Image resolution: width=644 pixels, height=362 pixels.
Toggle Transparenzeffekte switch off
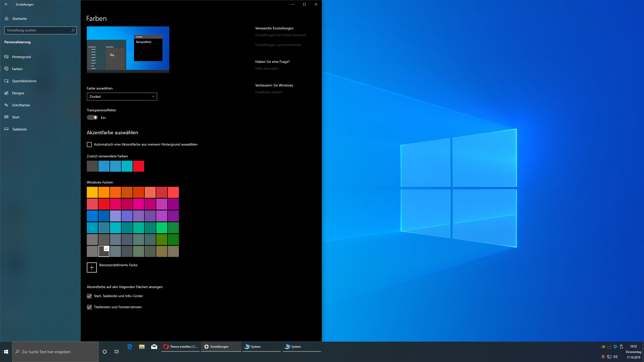[92, 117]
